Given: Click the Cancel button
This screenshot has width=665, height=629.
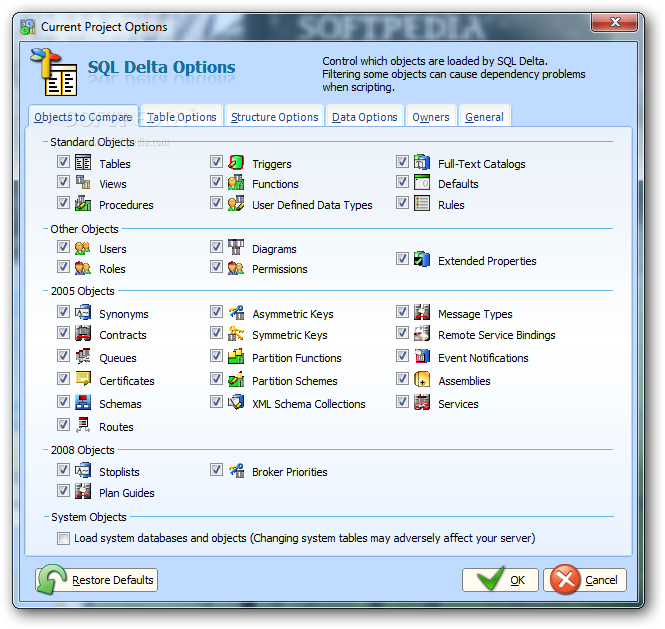Looking at the screenshot, I should 585,580.
